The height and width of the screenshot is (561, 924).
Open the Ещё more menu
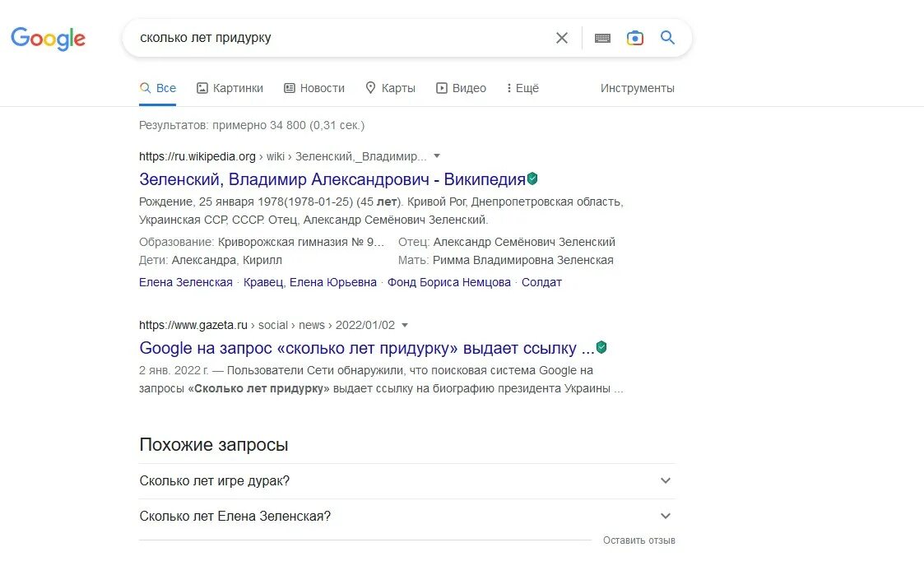[522, 88]
